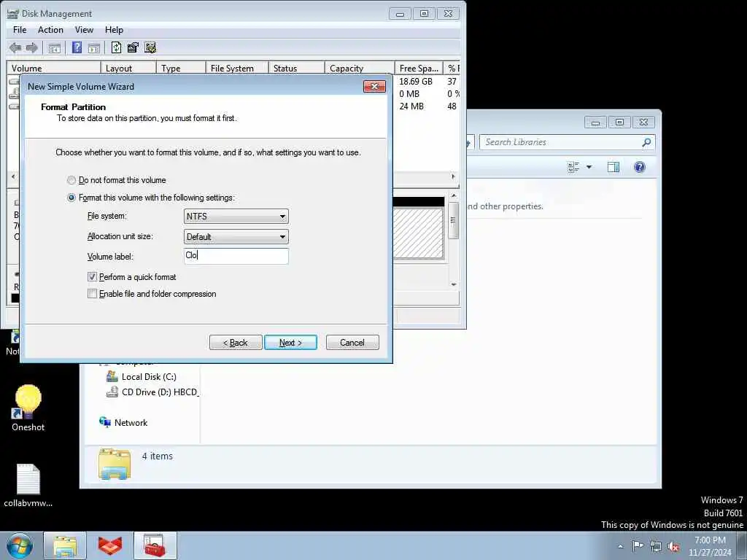Toggle the Show/Hide Console Tree toolbar icon
This screenshot has width=747, height=560.
click(54, 47)
